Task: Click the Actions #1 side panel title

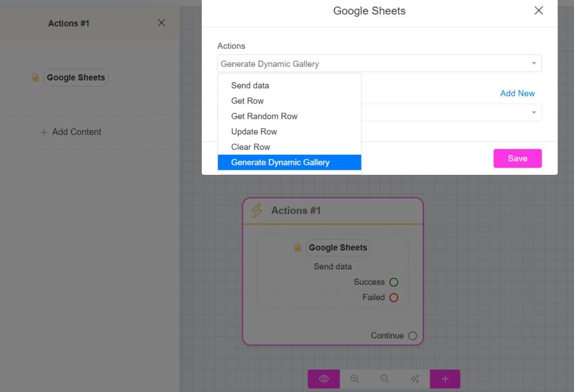Action: click(x=68, y=24)
